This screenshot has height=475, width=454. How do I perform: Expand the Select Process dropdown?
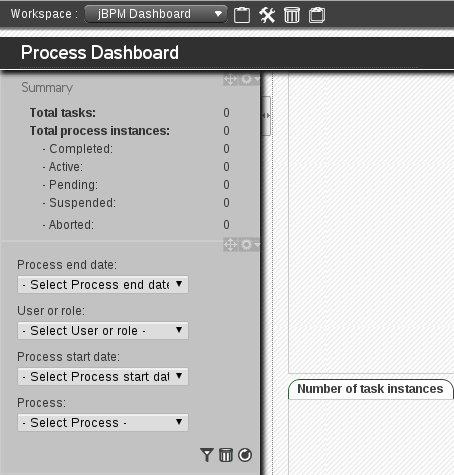[103, 423]
